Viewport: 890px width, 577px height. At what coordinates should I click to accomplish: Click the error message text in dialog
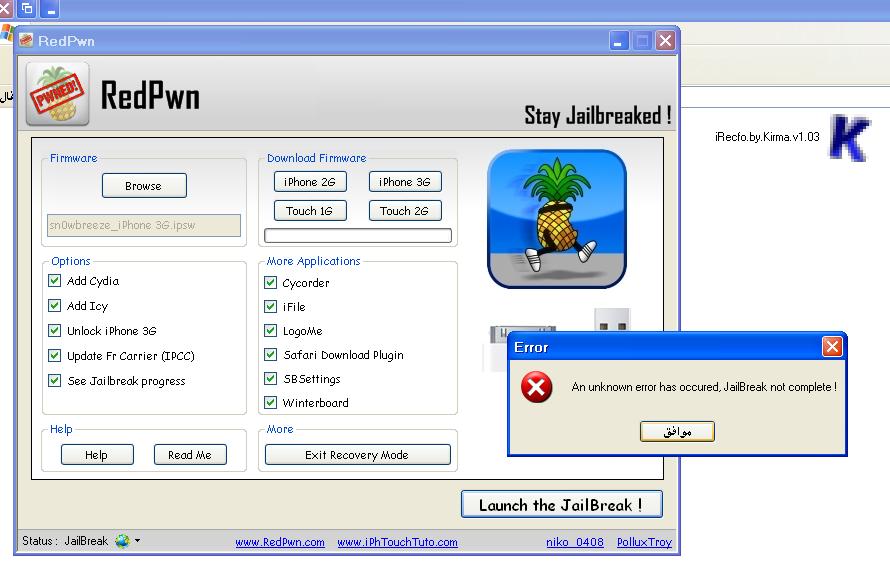(x=704, y=387)
